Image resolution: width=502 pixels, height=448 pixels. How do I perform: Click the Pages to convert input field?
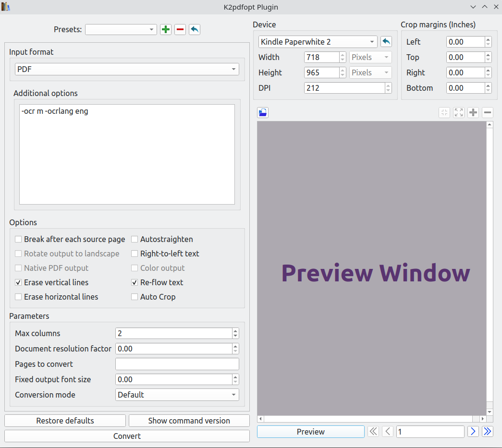(x=177, y=364)
